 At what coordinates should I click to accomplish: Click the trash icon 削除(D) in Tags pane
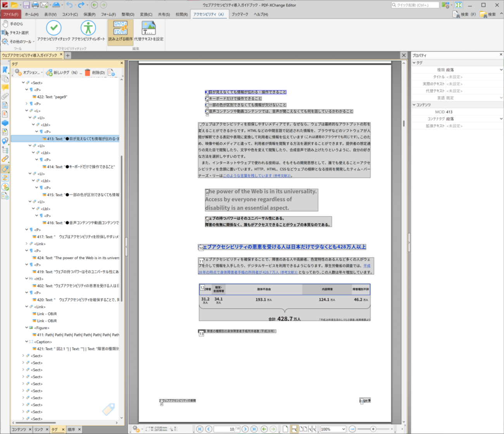[95, 73]
